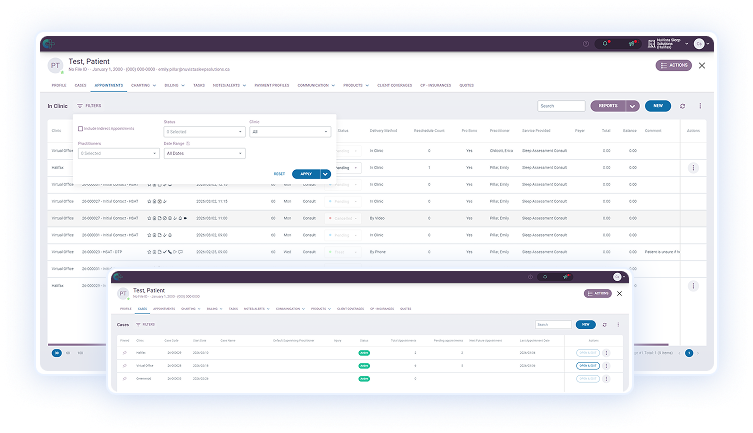The image size is (753, 433).
Task: Click Reset to clear the filters
Action: pos(279,174)
